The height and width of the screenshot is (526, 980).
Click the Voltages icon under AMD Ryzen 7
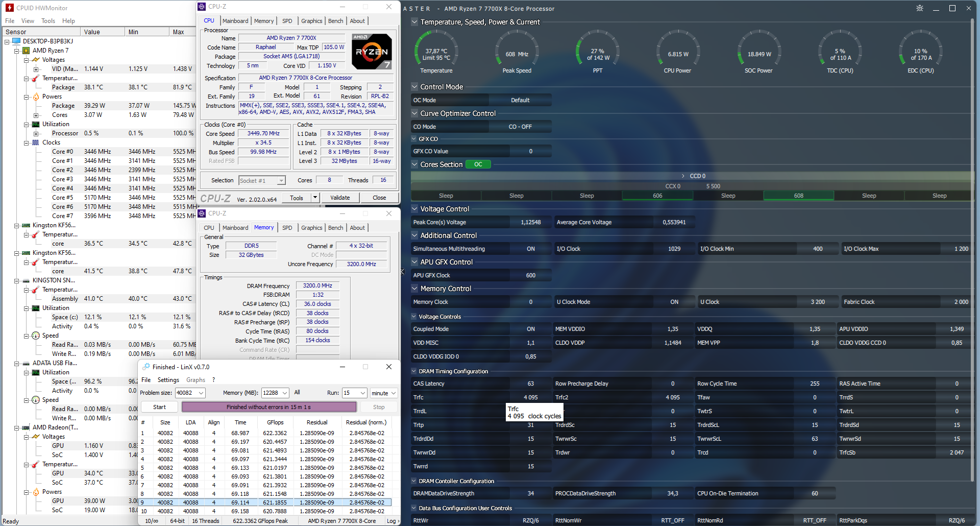(36, 60)
